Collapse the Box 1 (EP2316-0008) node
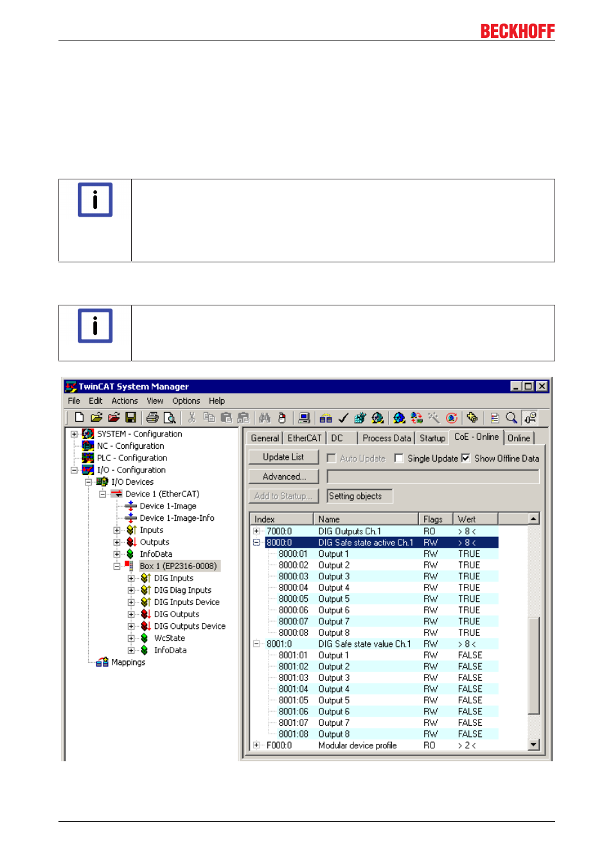Screen dimensions: 613x868 pyautogui.click(x=117, y=566)
